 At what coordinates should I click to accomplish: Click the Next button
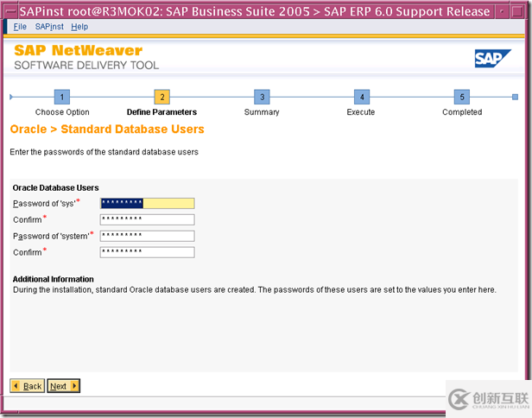pyautogui.click(x=63, y=386)
